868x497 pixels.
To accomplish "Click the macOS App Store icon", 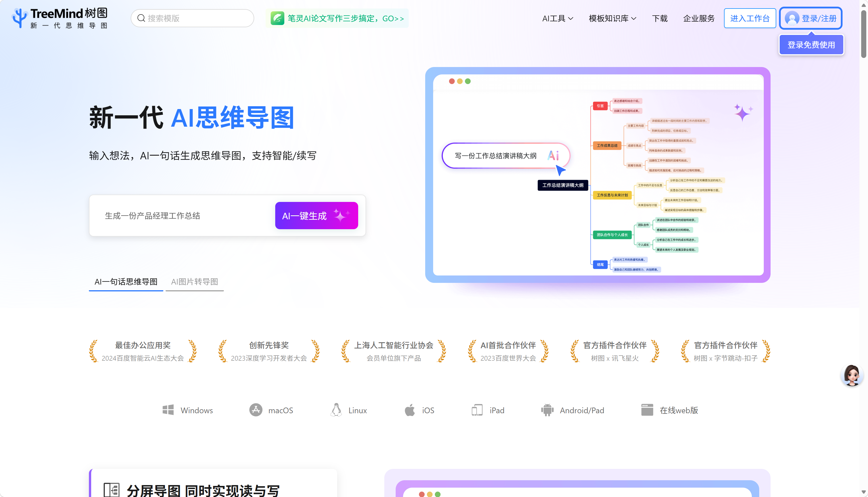I will 256,410.
